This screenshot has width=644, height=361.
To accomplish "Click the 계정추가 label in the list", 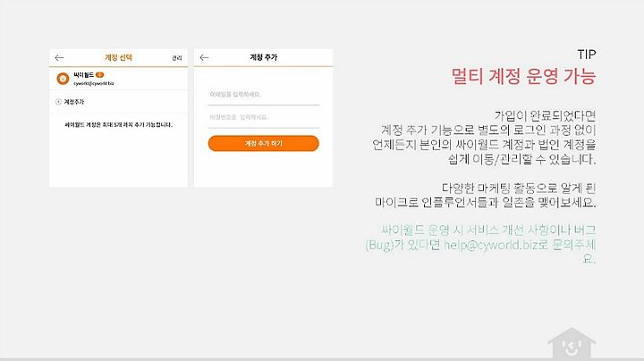I will [x=74, y=102].
